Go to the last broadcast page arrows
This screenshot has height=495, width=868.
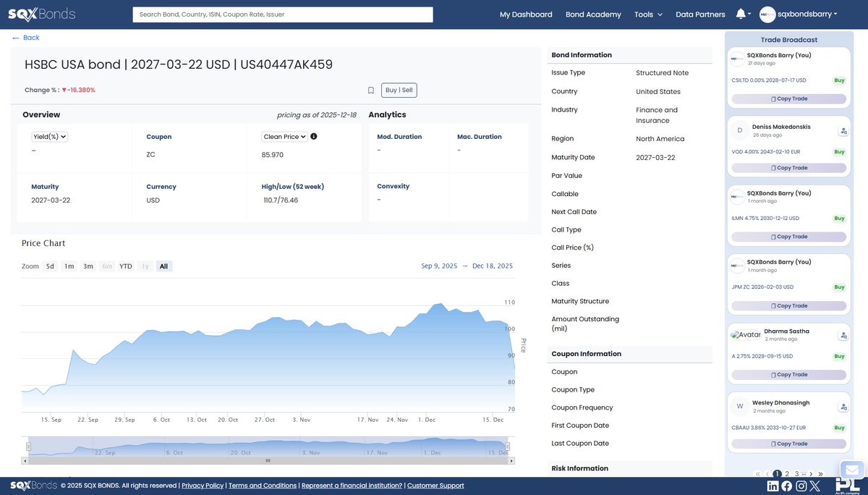click(820, 474)
